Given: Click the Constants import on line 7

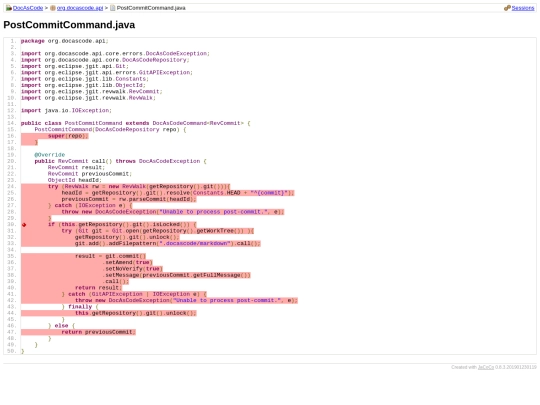Looking at the screenshot, I should 85,79.
